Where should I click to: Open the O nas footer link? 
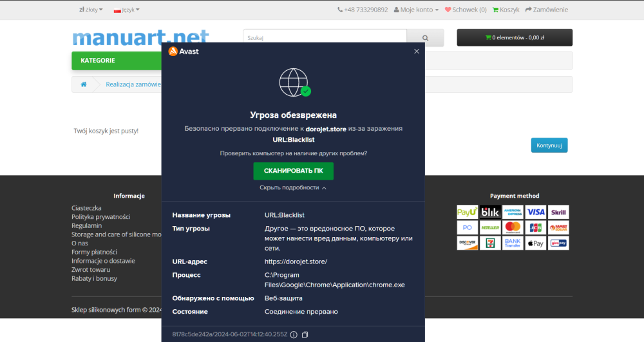[x=80, y=243]
